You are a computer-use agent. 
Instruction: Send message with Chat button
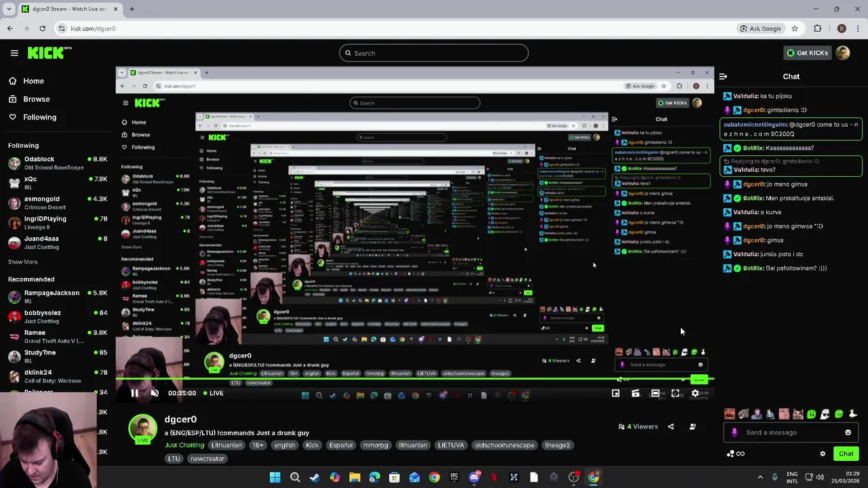tap(846, 454)
